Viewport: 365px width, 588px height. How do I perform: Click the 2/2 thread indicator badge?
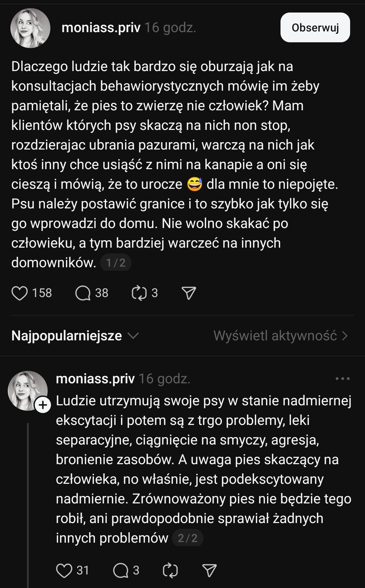click(188, 538)
